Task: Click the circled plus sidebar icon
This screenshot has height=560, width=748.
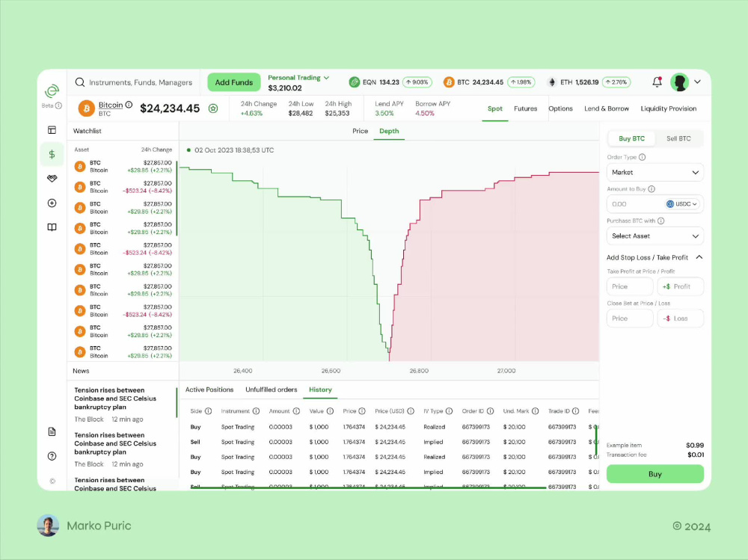Action: (52, 203)
